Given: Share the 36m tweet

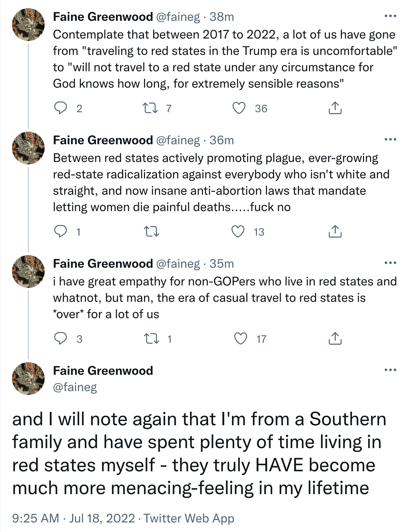Looking at the screenshot, I should coord(335,232).
